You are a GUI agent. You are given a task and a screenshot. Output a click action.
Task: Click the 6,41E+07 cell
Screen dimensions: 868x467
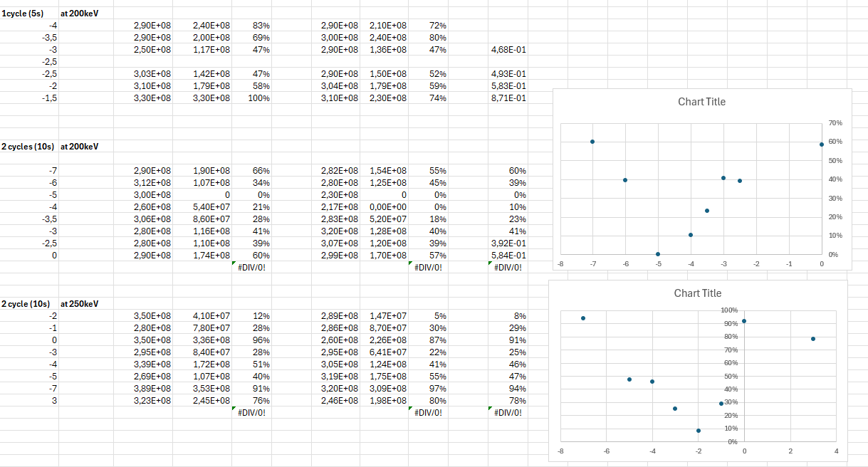[385, 352]
